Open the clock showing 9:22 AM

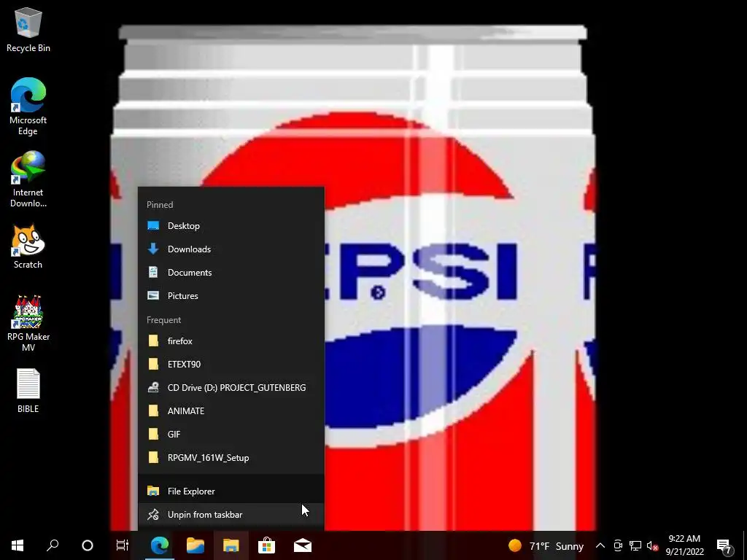coord(684,545)
